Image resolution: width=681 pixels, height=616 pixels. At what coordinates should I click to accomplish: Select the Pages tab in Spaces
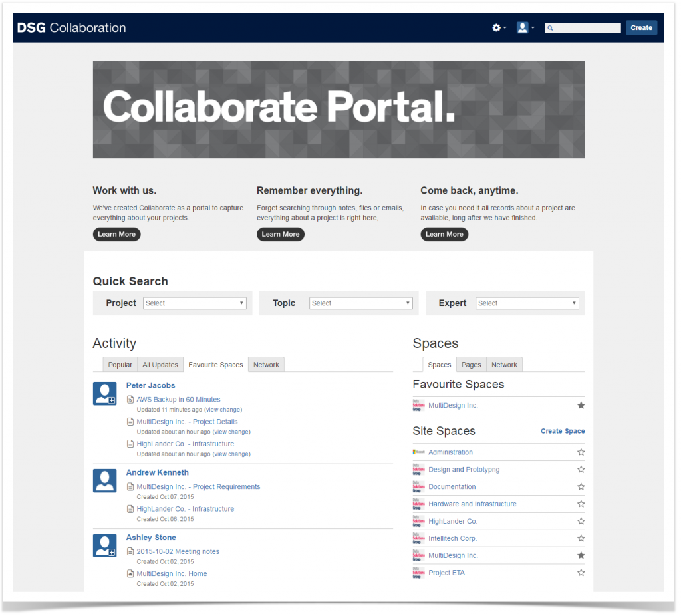click(471, 364)
